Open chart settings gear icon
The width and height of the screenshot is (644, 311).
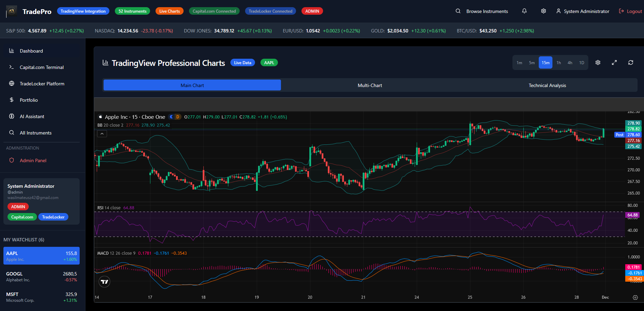(598, 63)
